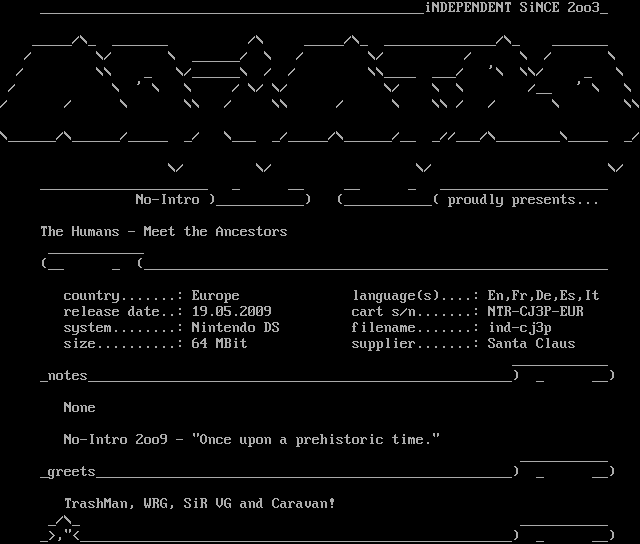Click the 'release date..:' field label

coord(123,311)
